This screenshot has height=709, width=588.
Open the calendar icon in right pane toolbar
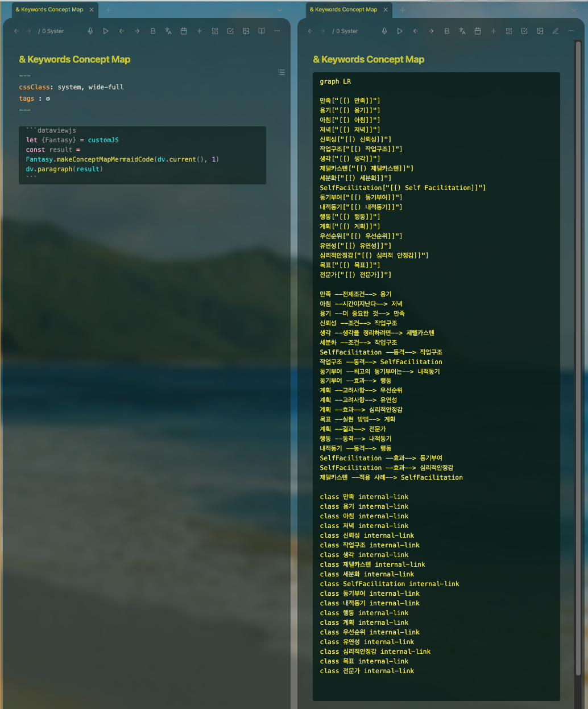(478, 31)
